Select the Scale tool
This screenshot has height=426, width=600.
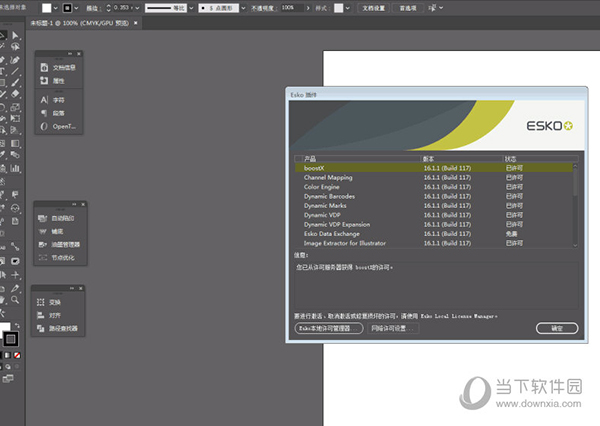(15, 107)
